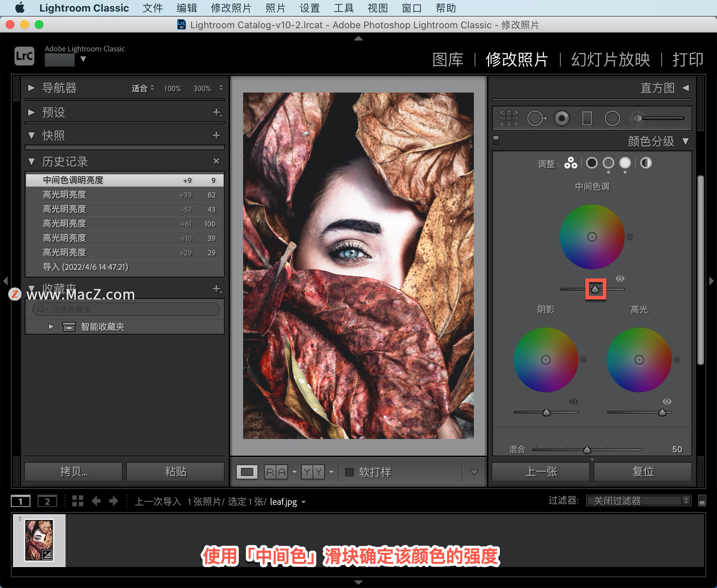Switch to Loupe view mode
This screenshot has height=588, width=717.
coord(247,472)
